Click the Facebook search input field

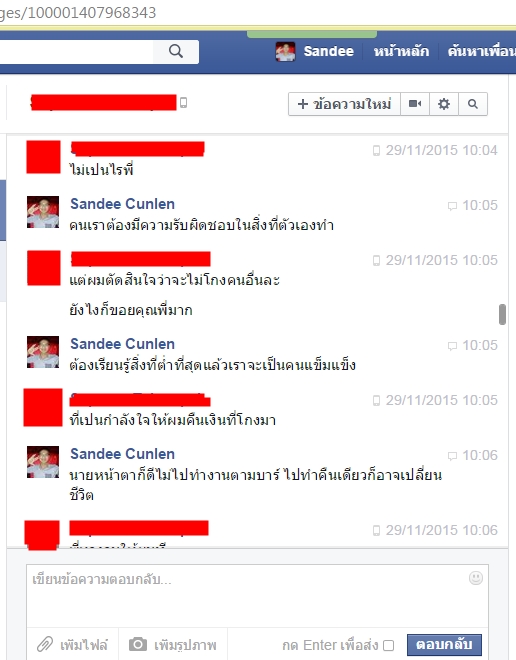[x=76, y=52]
